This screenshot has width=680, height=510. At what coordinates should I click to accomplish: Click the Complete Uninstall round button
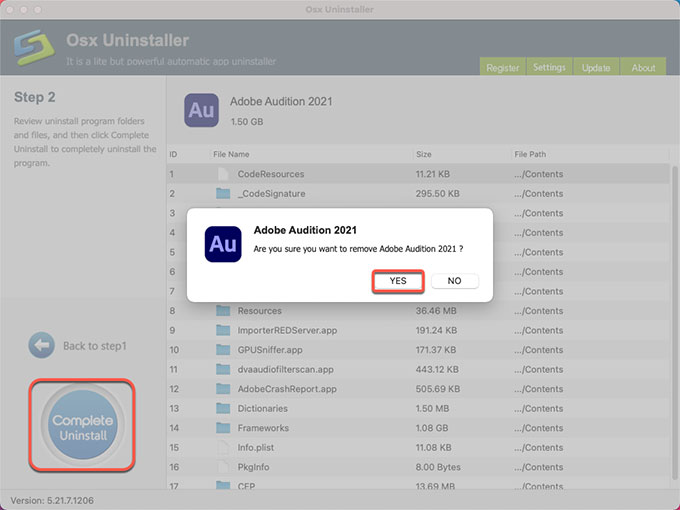click(82, 425)
